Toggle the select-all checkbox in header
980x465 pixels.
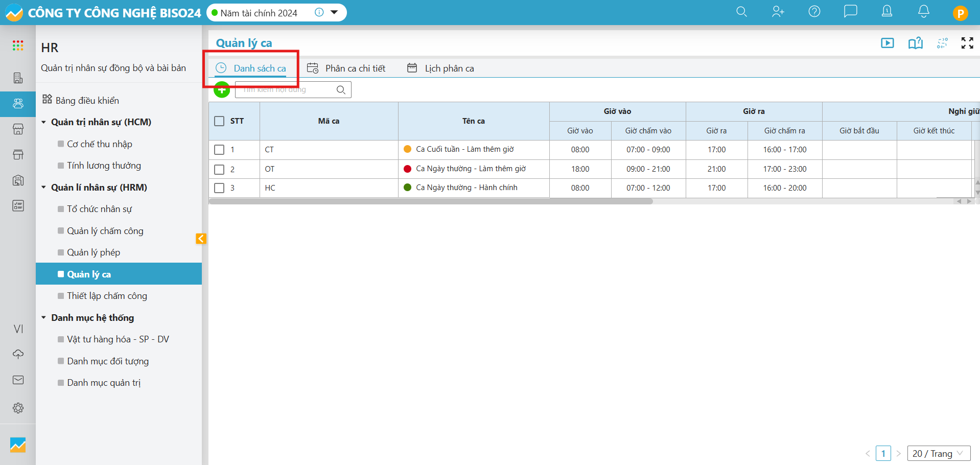(x=219, y=121)
